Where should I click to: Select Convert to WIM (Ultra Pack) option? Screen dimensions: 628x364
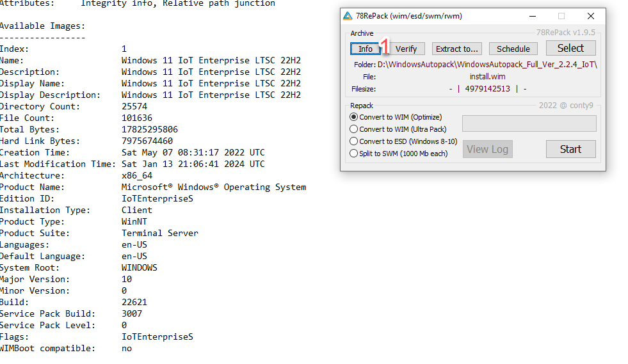[x=398, y=129]
